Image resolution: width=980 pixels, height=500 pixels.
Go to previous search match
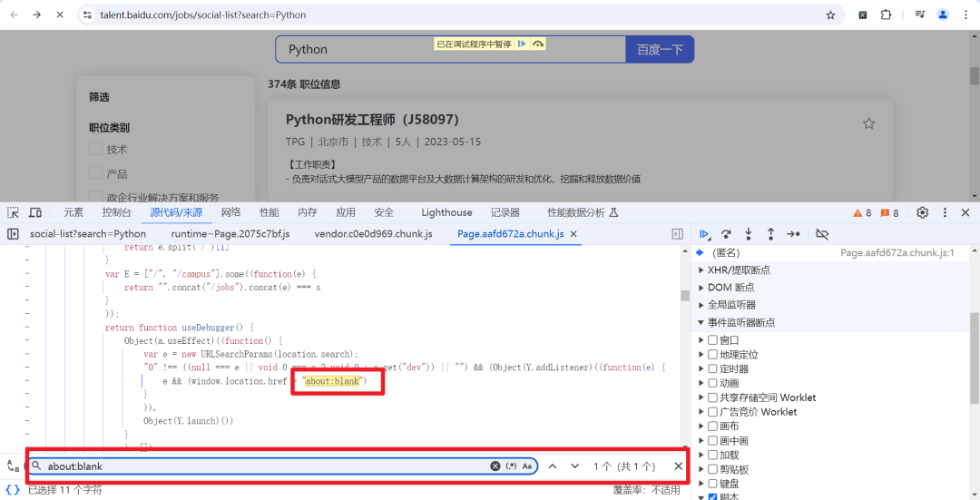(553, 466)
